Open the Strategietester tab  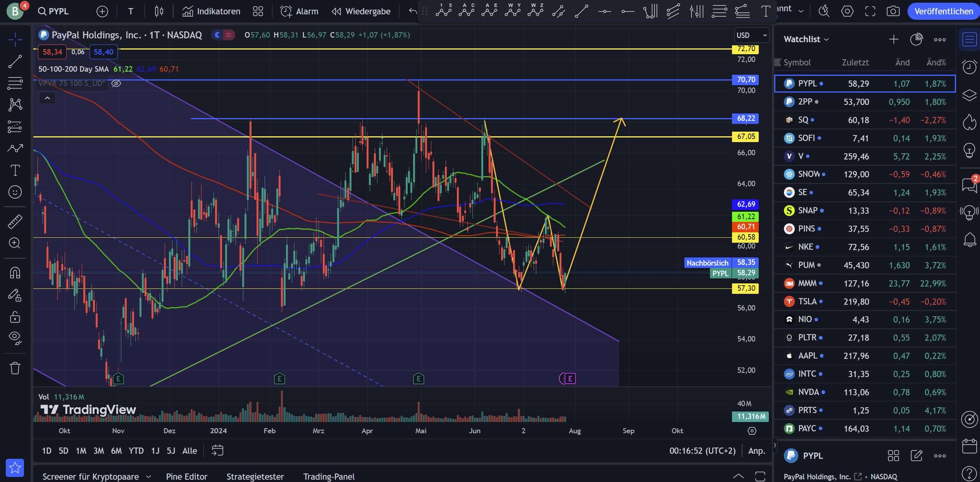click(x=255, y=476)
